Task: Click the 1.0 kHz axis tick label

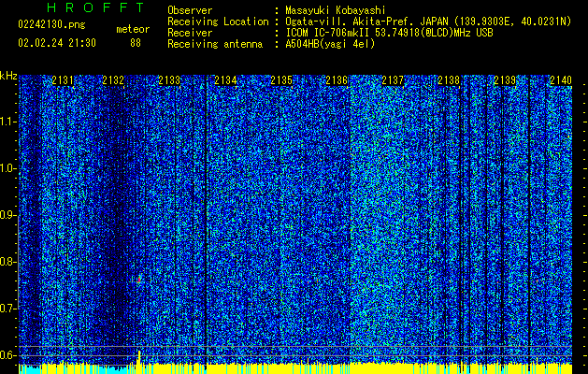Action: 8,168
